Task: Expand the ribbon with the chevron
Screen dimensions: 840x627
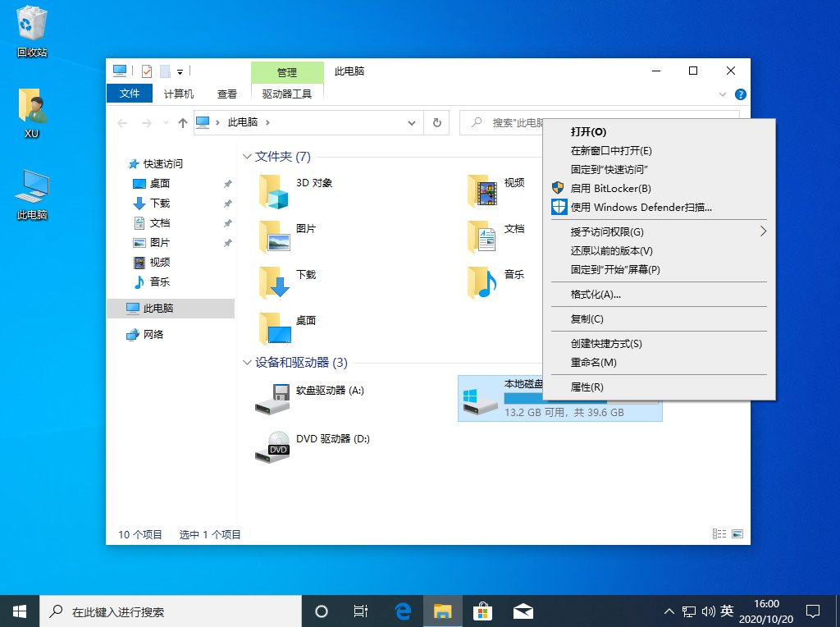Action: [x=722, y=94]
